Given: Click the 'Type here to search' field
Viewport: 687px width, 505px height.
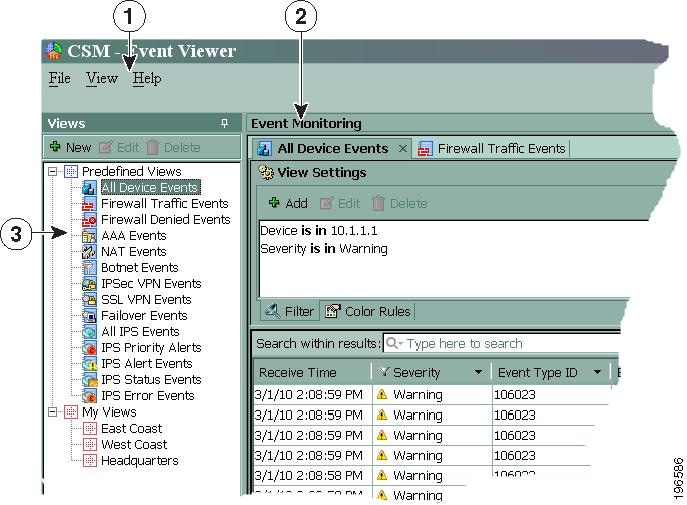Looking at the screenshot, I should click(x=501, y=343).
